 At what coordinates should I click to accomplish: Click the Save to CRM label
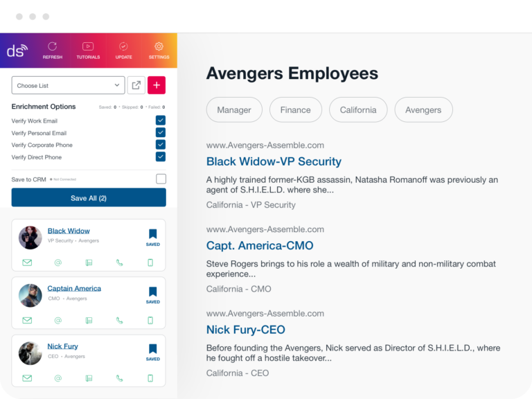[x=29, y=179]
